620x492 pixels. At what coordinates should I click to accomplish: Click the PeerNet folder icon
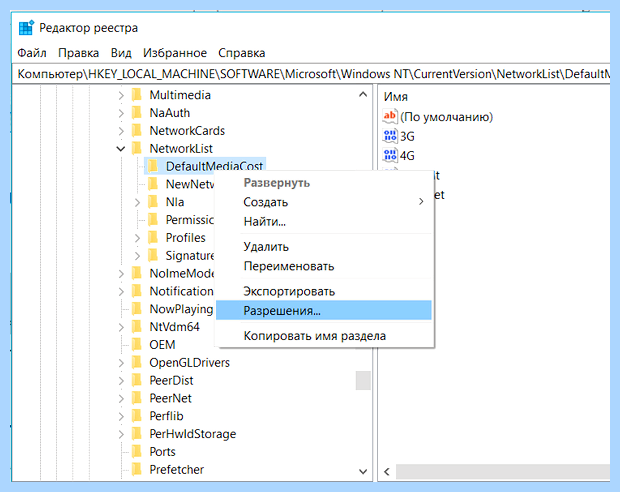click(x=137, y=398)
